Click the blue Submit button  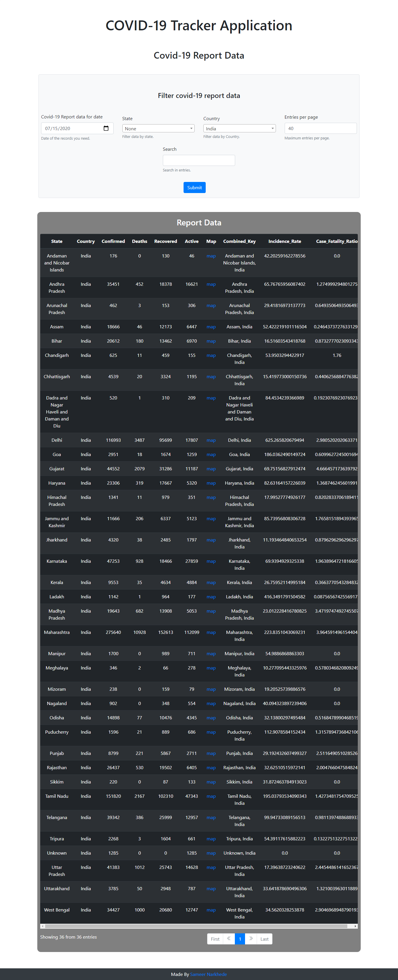coord(195,187)
